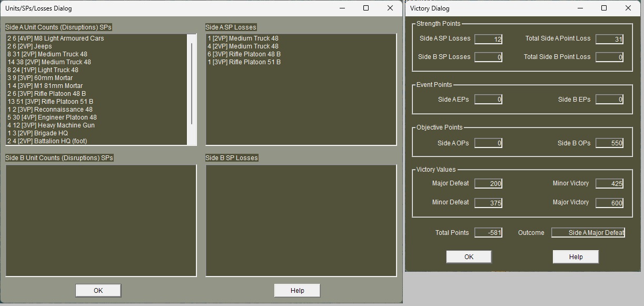Click the Side B SP Losses value field
Viewport: 644px width, 306px height.
(488, 57)
